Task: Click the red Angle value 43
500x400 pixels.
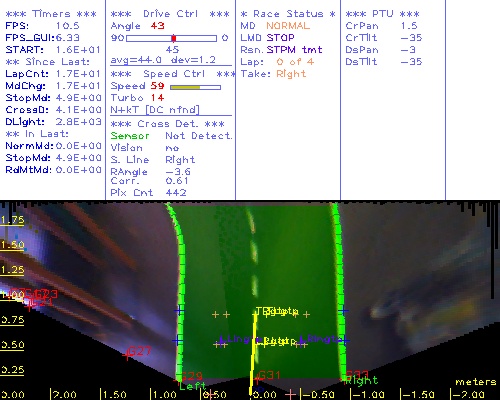Action: (x=157, y=26)
